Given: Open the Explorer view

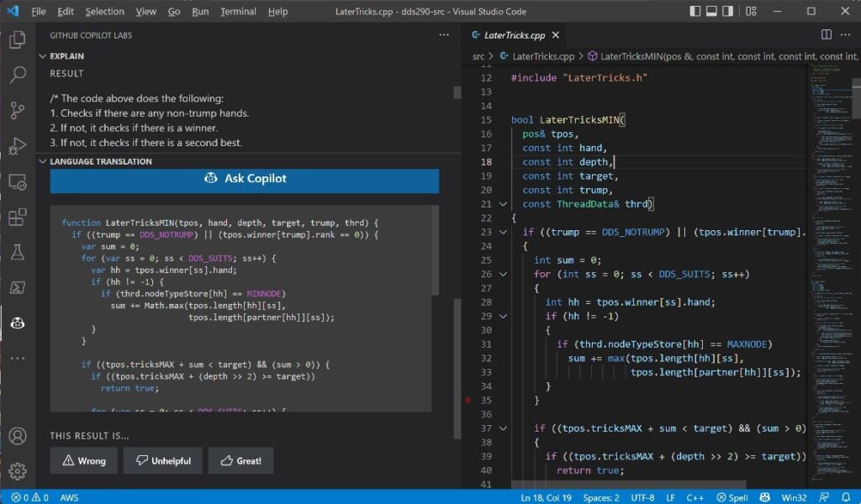Looking at the screenshot, I should (x=17, y=39).
